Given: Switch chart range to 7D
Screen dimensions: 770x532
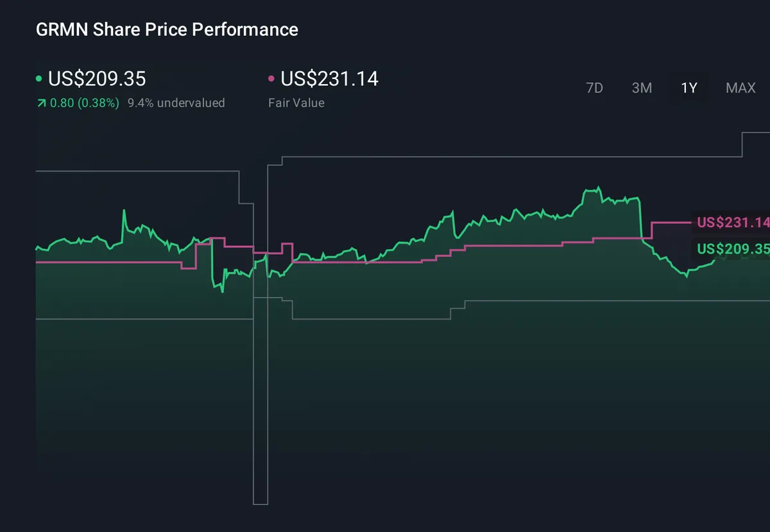Looking at the screenshot, I should pyautogui.click(x=595, y=88).
